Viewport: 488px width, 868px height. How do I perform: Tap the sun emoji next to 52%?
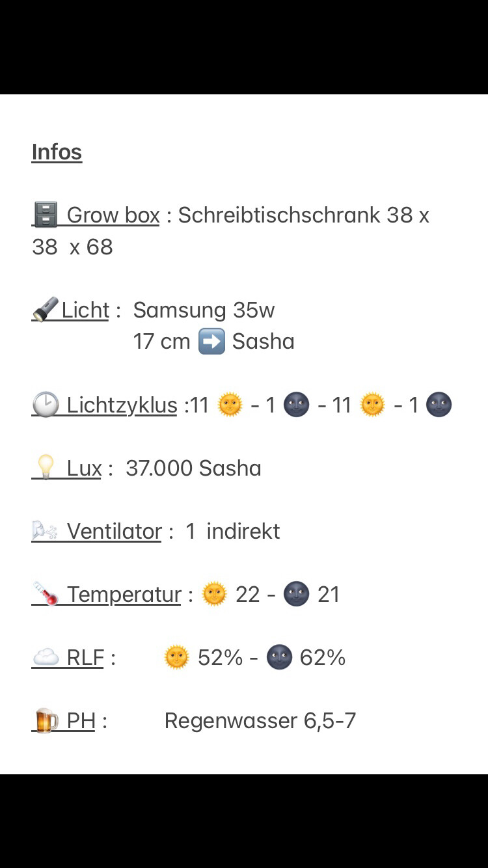point(177,658)
